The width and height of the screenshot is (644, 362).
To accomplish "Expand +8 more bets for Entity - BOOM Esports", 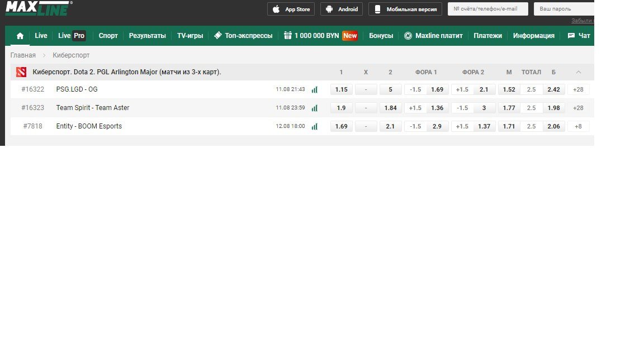I will [x=578, y=126].
